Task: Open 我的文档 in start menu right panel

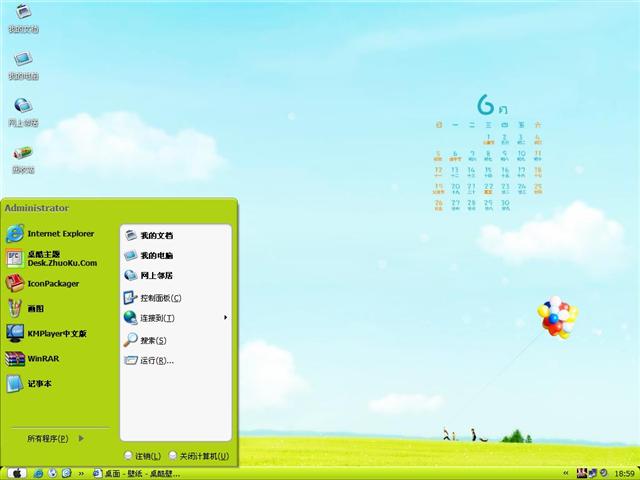Action: coord(149,236)
